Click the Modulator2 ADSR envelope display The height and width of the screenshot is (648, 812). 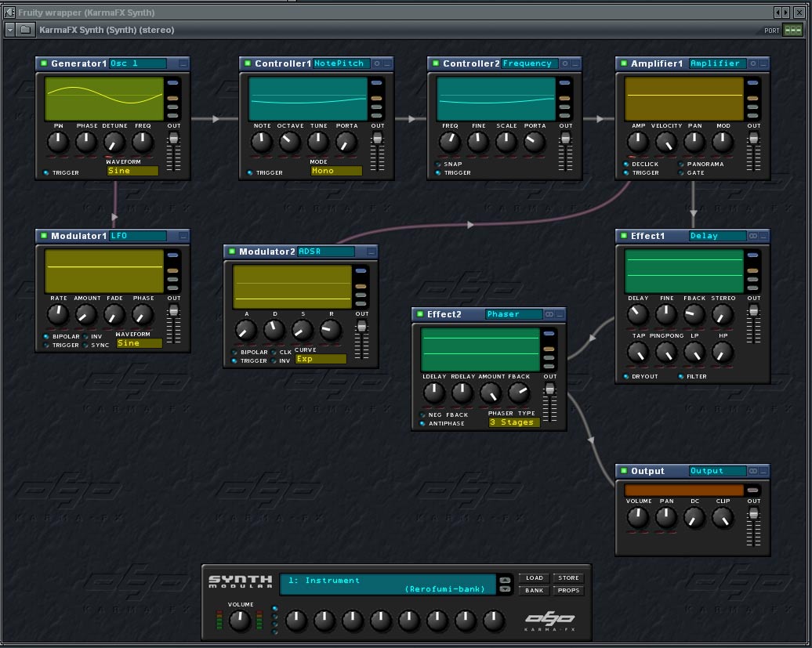tap(292, 288)
